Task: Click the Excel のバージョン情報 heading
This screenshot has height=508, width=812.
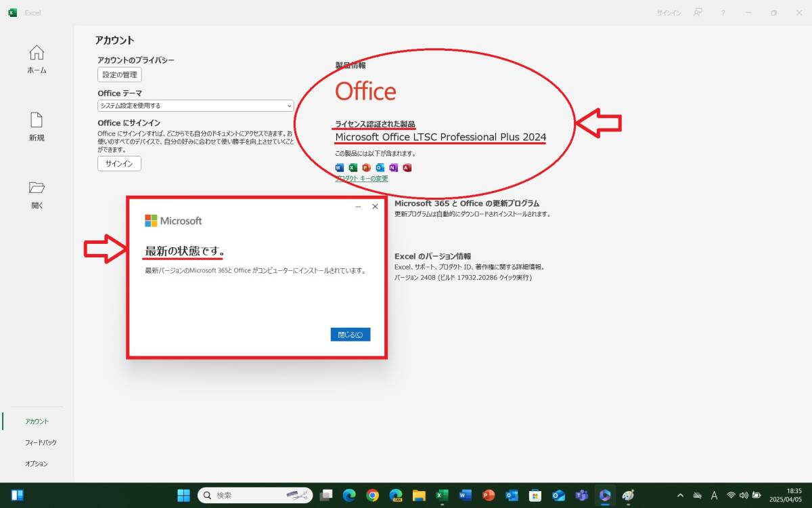Action: click(x=432, y=256)
